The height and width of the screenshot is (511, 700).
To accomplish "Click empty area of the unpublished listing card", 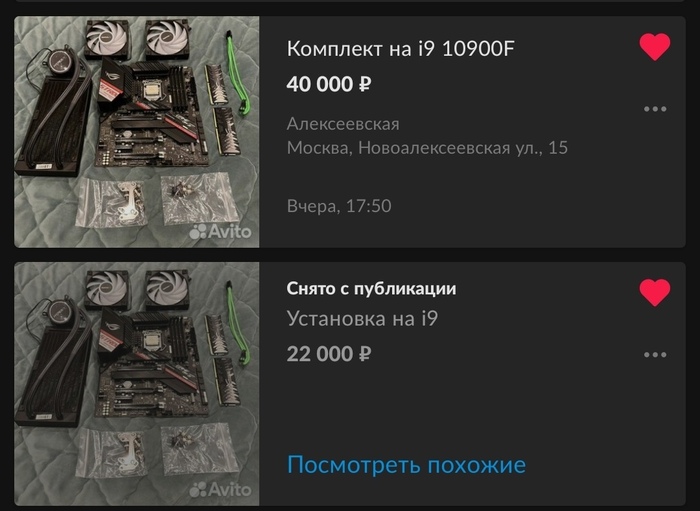I will pyautogui.click(x=491, y=411).
